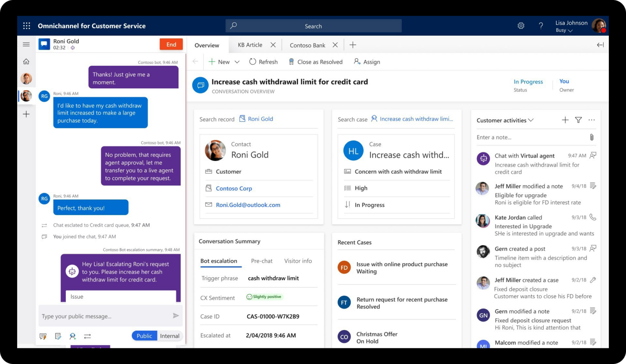Open the app launcher waffle icon
626x364 pixels.
27,26
